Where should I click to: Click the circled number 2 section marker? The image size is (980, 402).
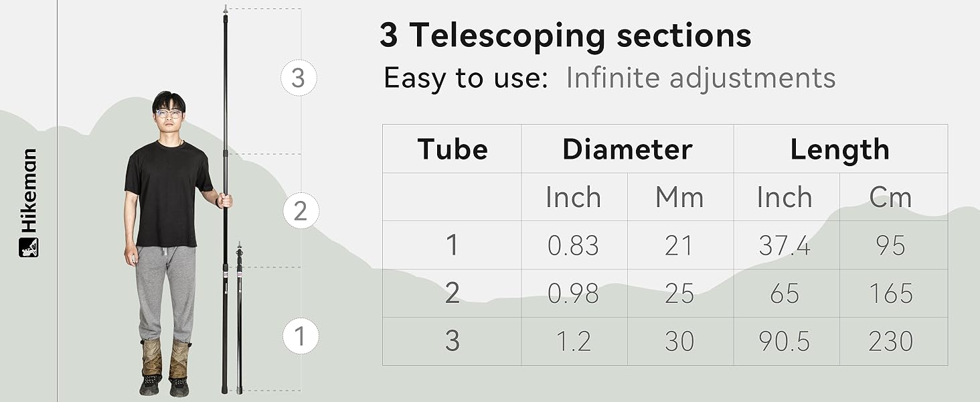(300, 212)
